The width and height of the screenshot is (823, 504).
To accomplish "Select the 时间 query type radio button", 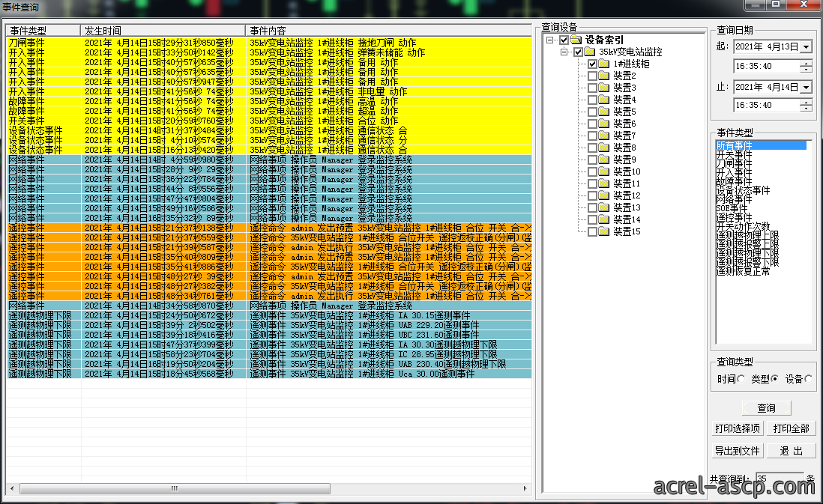I will tap(741, 379).
